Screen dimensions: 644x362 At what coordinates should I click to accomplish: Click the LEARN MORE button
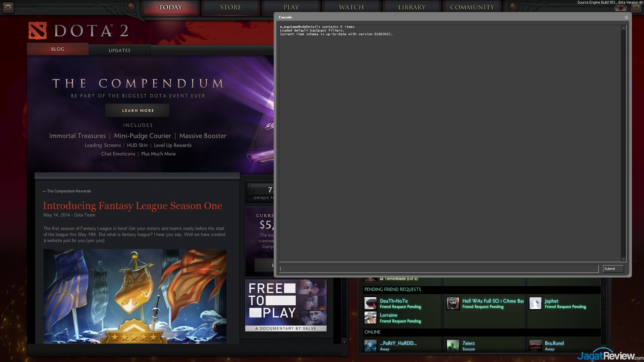[138, 111]
